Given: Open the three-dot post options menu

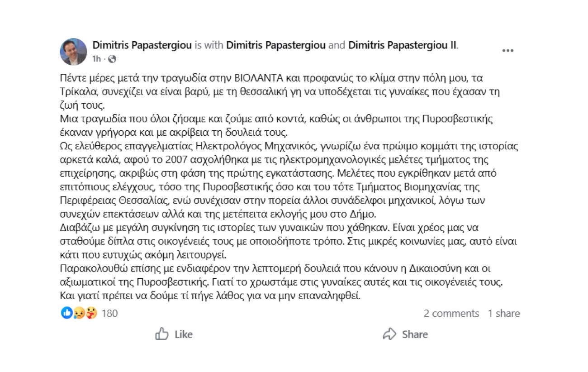Looking at the screenshot, I should click(x=508, y=51).
